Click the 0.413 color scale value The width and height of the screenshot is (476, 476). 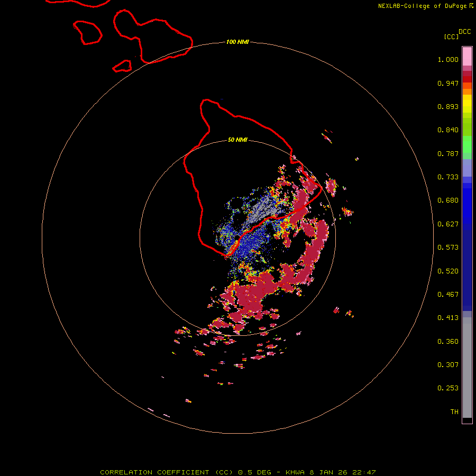448,318
